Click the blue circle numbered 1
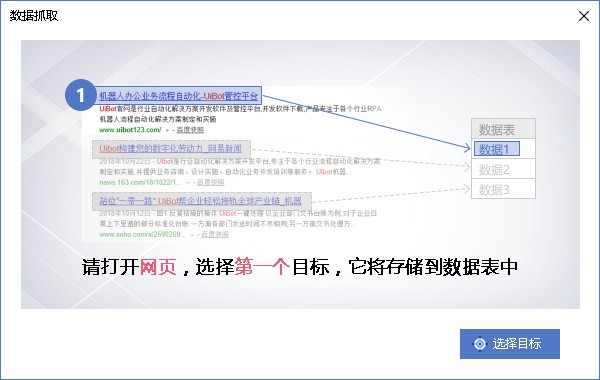The height and width of the screenshot is (380, 600). (x=80, y=95)
